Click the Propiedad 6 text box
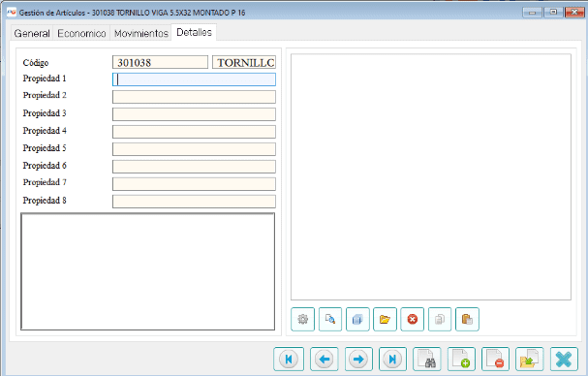Viewport: 588px width, 377px height. pos(194,167)
